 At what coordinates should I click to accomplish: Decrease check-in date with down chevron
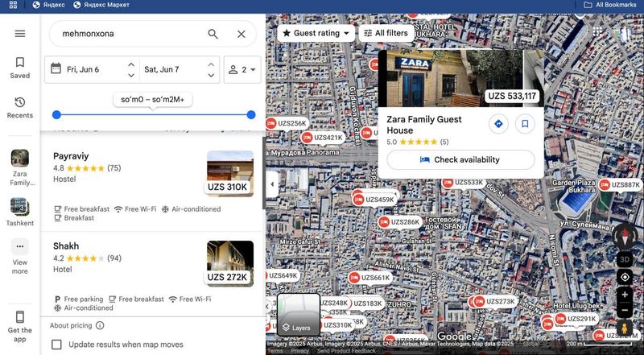pos(131,75)
